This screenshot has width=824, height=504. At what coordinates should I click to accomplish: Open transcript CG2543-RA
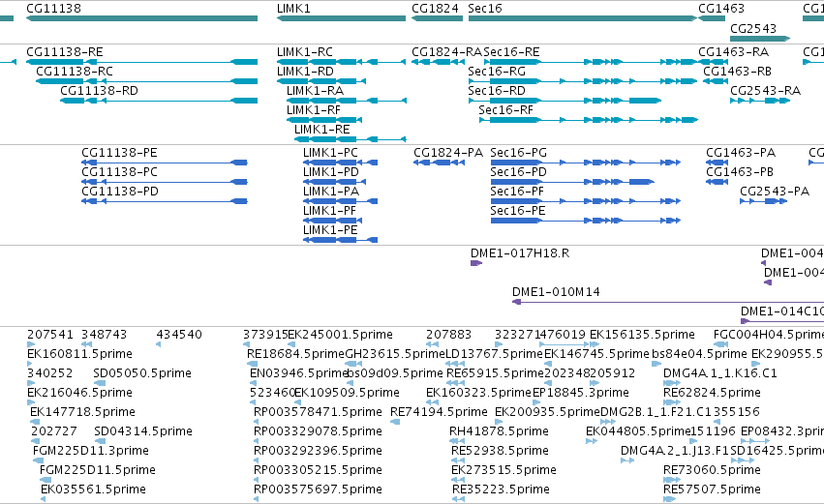(765, 91)
